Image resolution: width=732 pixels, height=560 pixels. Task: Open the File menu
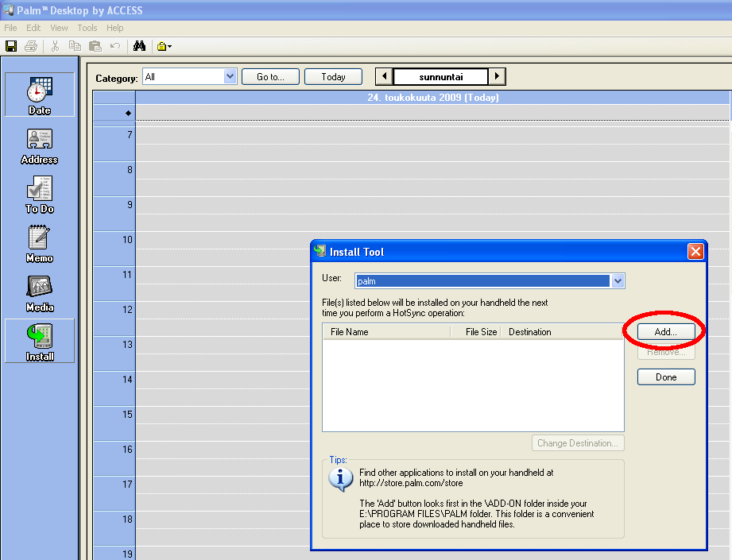pos(11,28)
